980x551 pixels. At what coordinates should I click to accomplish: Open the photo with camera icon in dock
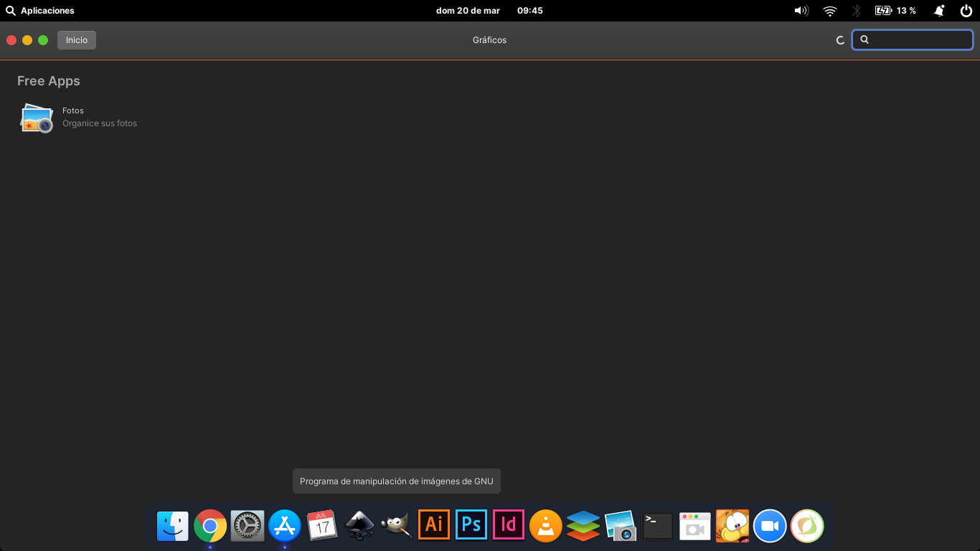pos(621,526)
